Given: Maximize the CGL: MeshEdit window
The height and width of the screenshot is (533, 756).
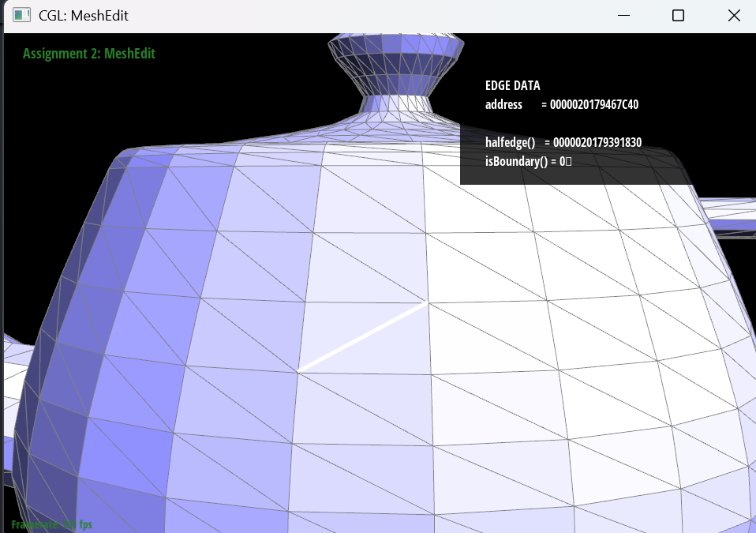Looking at the screenshot, I should coord(678,16).
